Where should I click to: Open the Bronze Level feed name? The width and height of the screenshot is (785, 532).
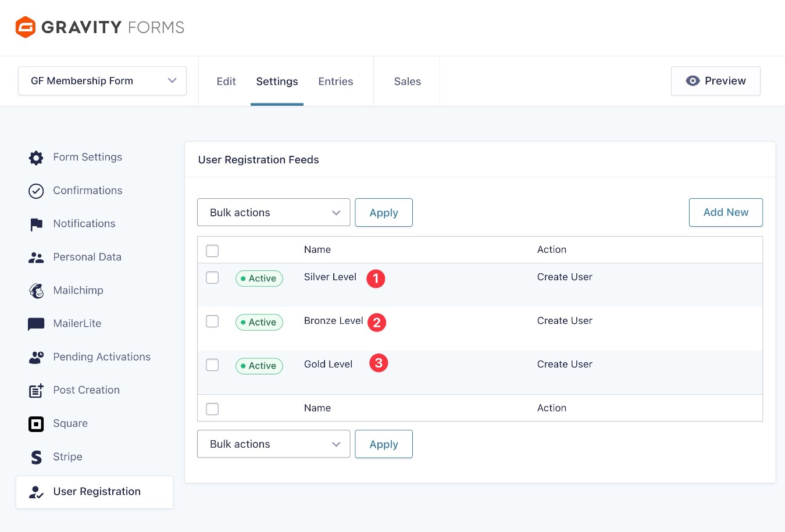333,320
